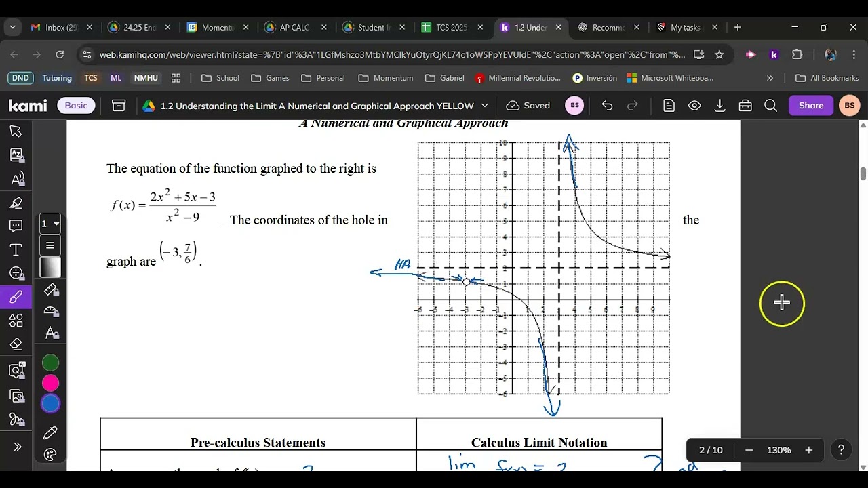Open the Equation tool
Image resolution: width=868 pixels, height=488 pixels.
(16, 273)
